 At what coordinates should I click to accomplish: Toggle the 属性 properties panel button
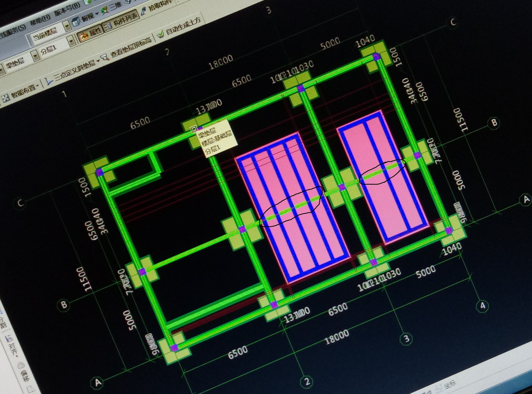pos(91,33)
